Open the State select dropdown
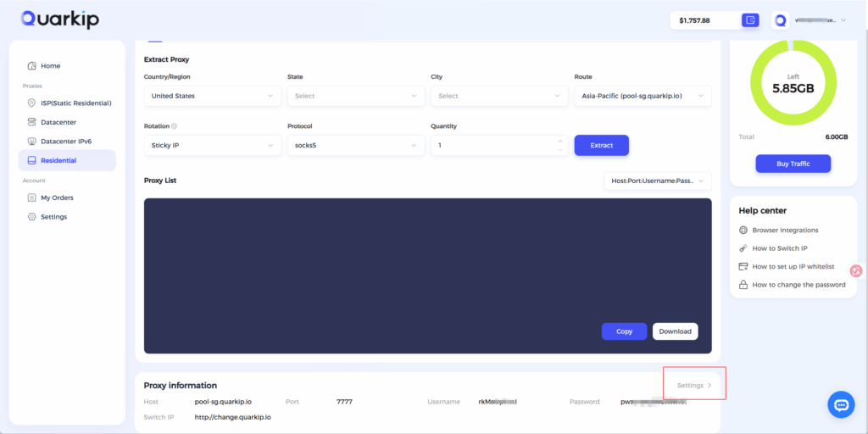 point(356,96)
